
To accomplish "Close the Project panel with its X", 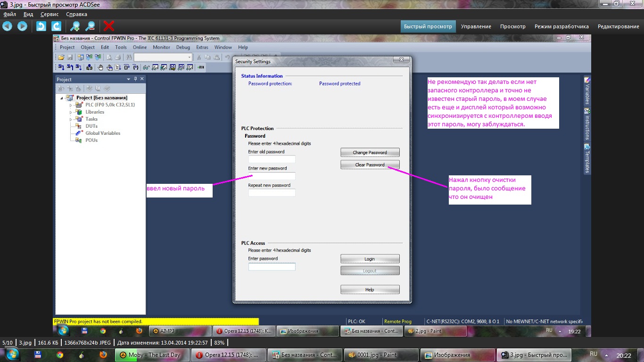I will [x=142, y=79].
